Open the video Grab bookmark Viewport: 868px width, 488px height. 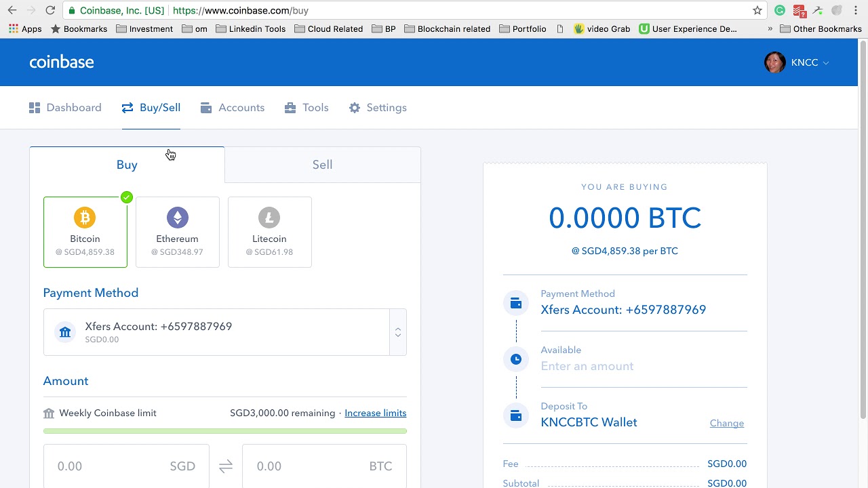pos(602,29)
